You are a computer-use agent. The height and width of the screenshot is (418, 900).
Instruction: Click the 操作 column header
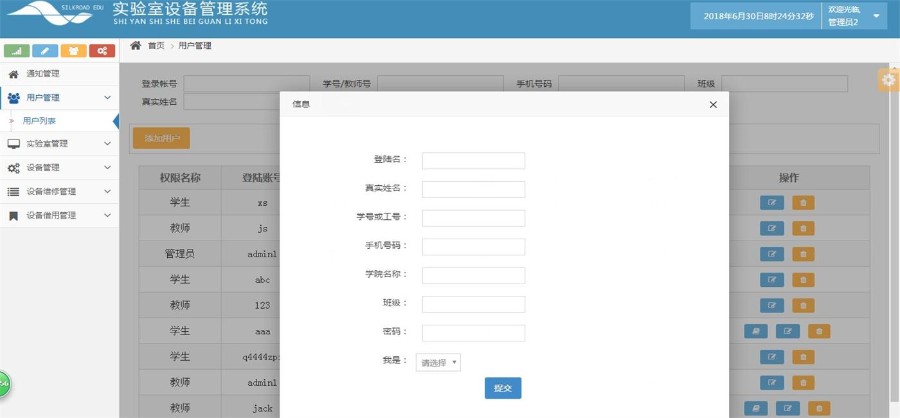[x=789, y=178]
